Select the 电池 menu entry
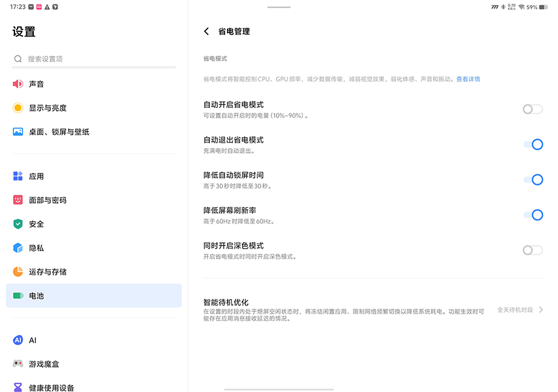Image resolution: width=558 pixels, height=392 pixels. click(x=94, y=296)
